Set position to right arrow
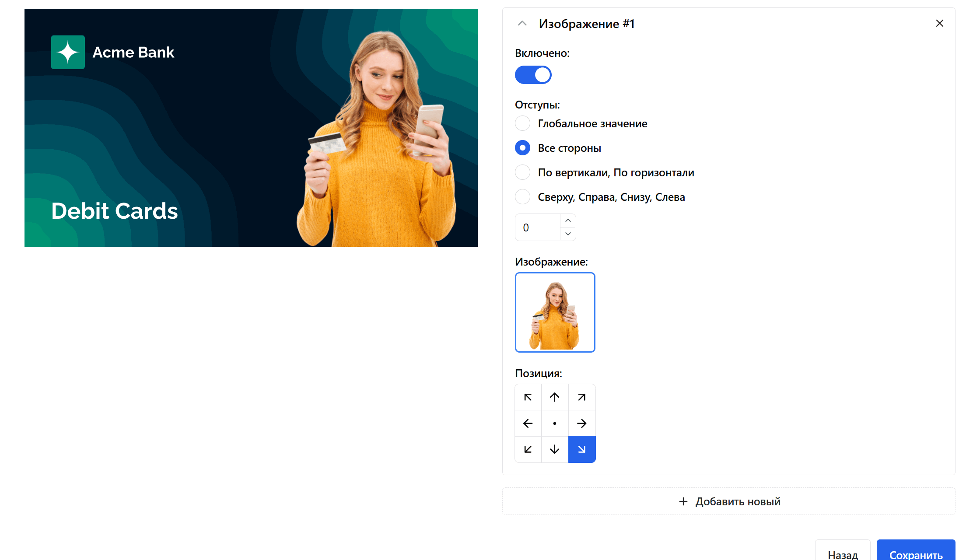This screenshot has width=980, height=560. click(x=581, y=423)
